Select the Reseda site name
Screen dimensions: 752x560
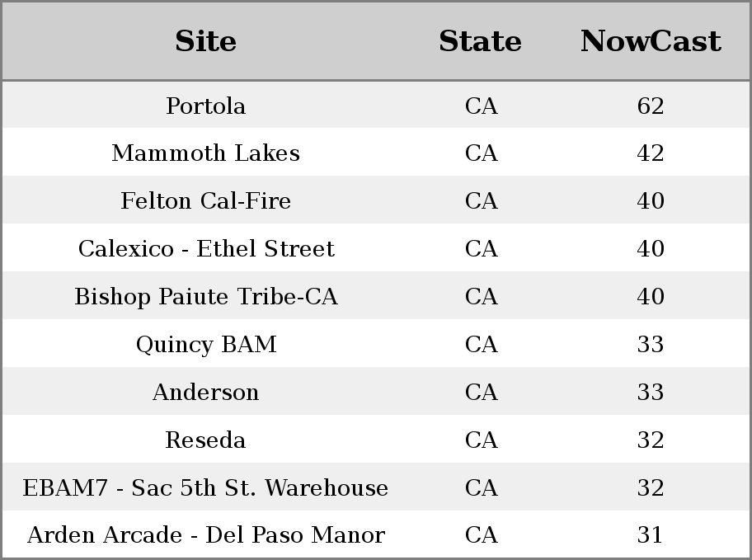[x=206, y=440]
